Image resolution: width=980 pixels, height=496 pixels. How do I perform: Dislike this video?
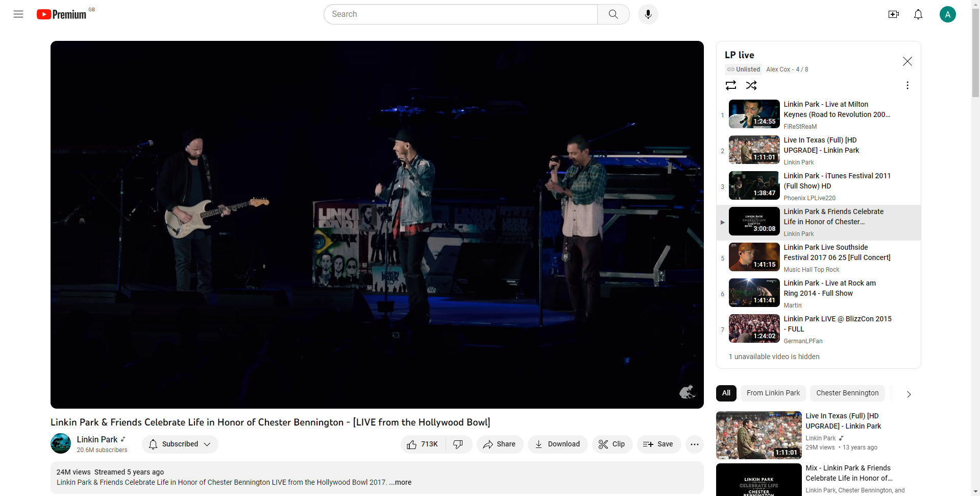tap(458, 444)
